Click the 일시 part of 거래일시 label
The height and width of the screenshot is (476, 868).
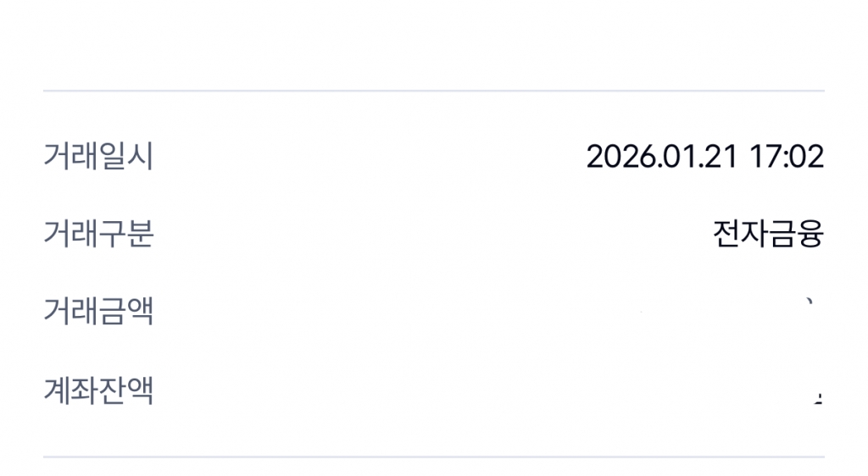point(126,158)
